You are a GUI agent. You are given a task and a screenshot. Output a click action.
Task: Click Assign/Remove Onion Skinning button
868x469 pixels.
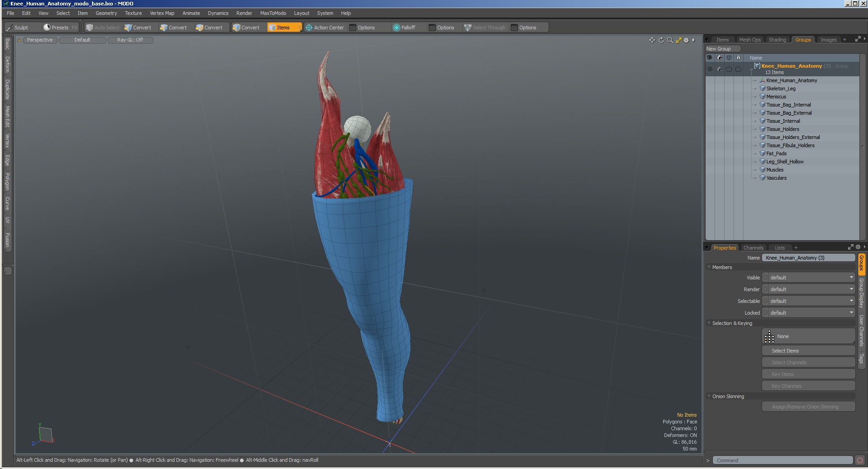[x=808, y=407]
